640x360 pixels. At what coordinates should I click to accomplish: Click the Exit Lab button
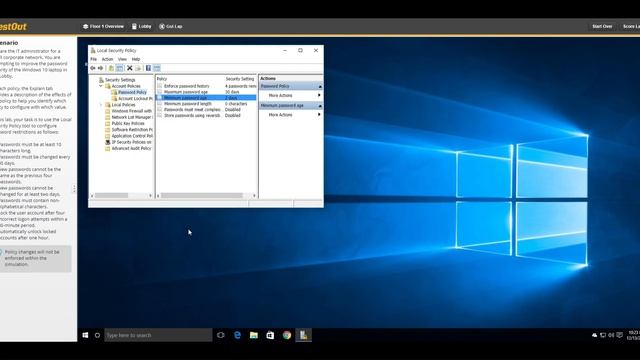click(171, 27)
